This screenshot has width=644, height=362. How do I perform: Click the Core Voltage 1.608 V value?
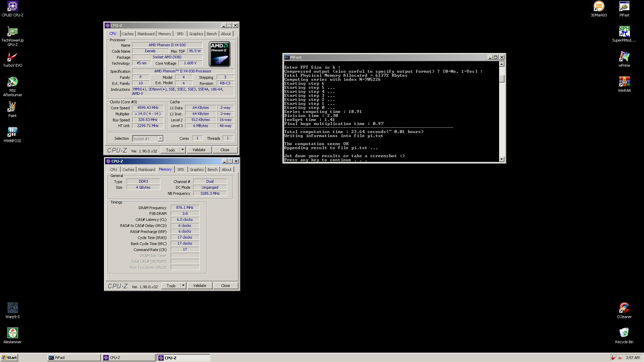click(x=190, y=63)
